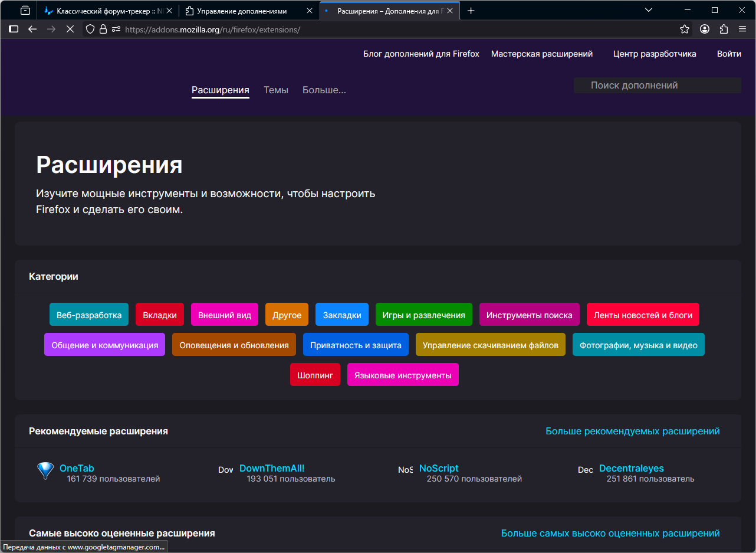This screenshot has height=553, width=756.
Task: Switch to Классический форум-трекер tab
Action: pyautogui.click(x=108, y=11)
